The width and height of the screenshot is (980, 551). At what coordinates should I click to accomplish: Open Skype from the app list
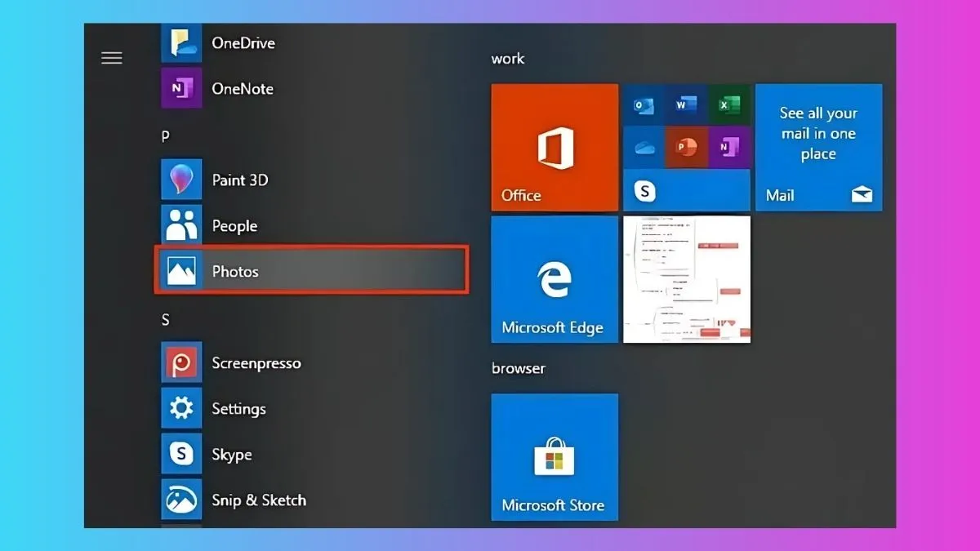(232, 455)
